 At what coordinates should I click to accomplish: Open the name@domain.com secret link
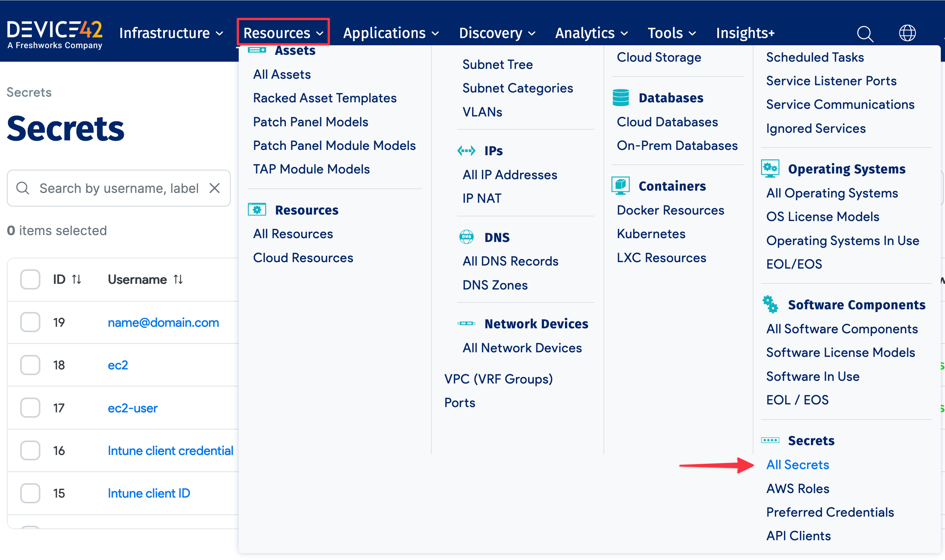click(x=163, y=322)
